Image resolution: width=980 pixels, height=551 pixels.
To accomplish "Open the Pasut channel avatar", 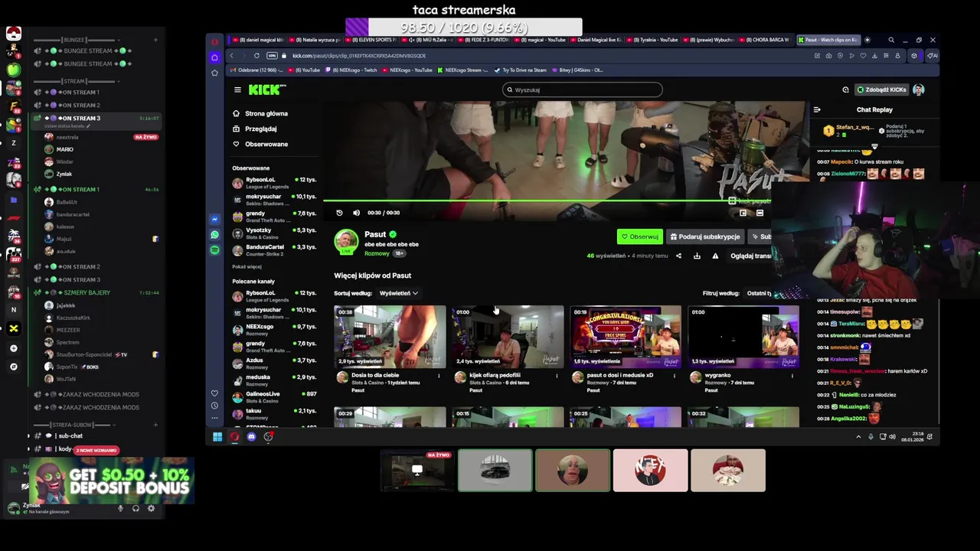I will tap(346, 241).
